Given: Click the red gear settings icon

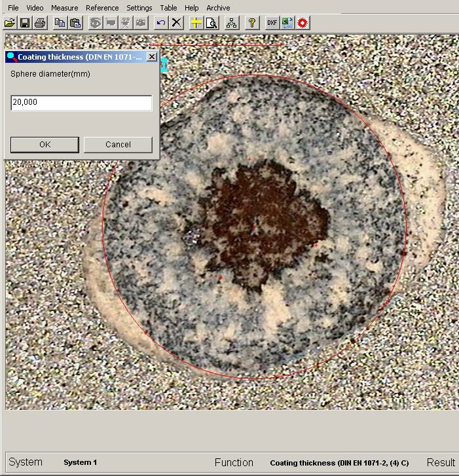Looking at the screenshot, I should (x=302, y=23).
